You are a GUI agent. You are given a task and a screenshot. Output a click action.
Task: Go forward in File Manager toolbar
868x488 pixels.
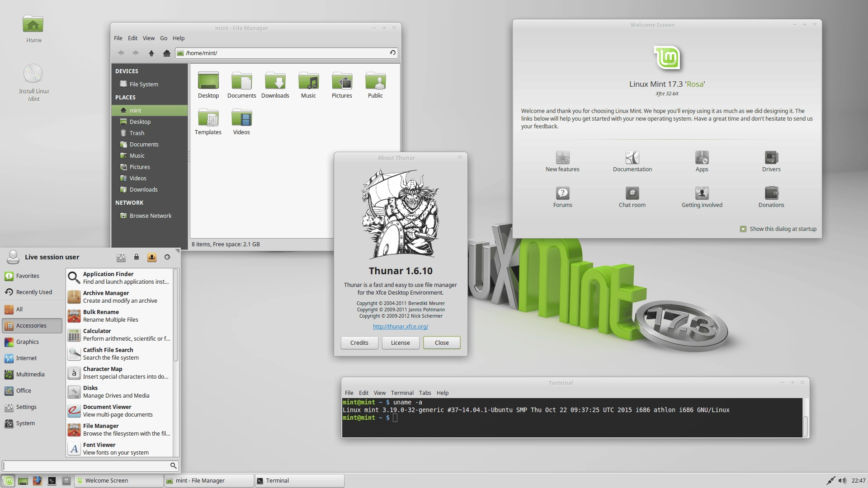tap(136, 53)
